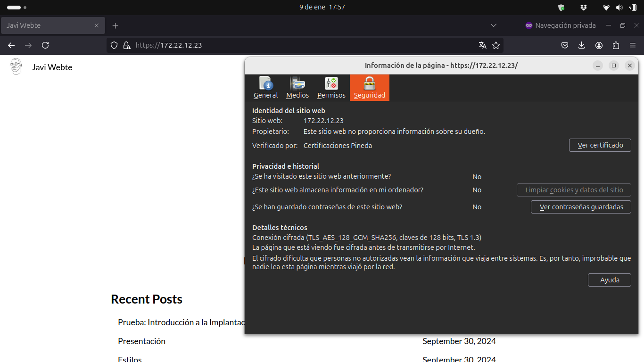Open the Permisos tab
Screen dimensions: 644x362
(331, 88)
